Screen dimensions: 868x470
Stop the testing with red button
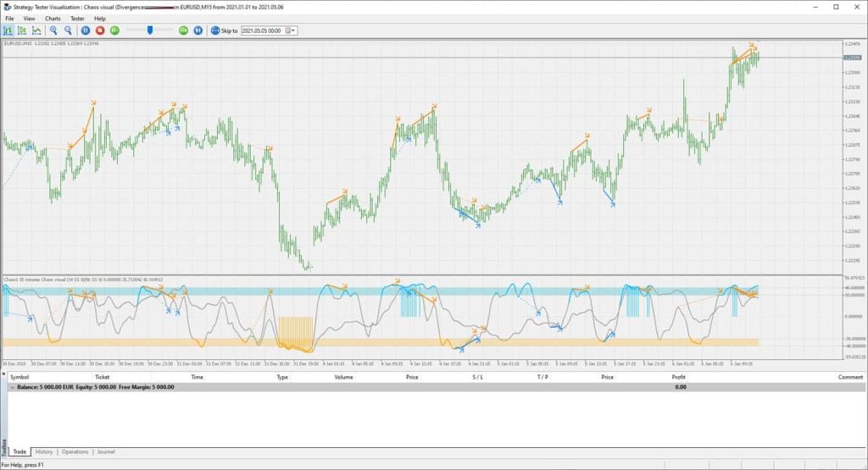pyautogui.click(x=100, y=30)
